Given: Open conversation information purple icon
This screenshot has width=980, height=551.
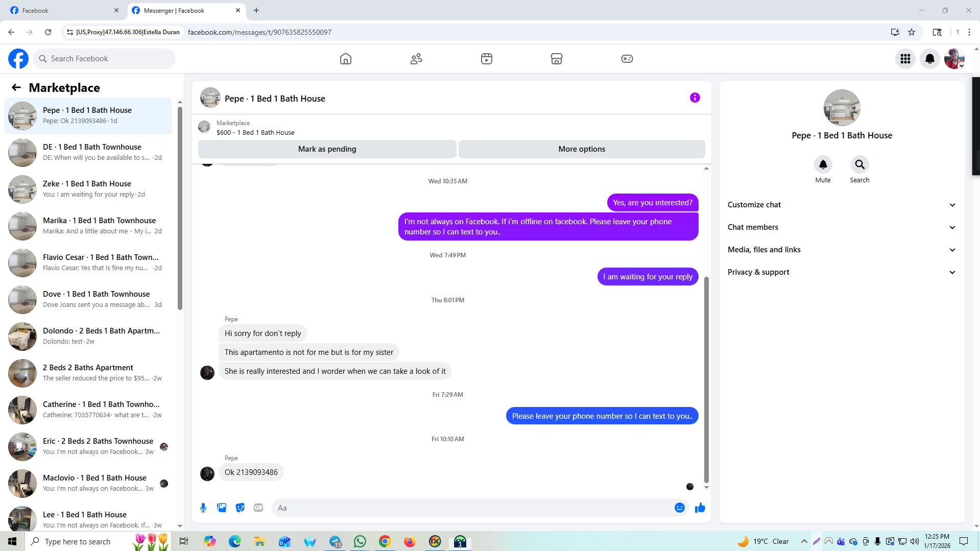Looking at the screenshot, I should [695, 98].
